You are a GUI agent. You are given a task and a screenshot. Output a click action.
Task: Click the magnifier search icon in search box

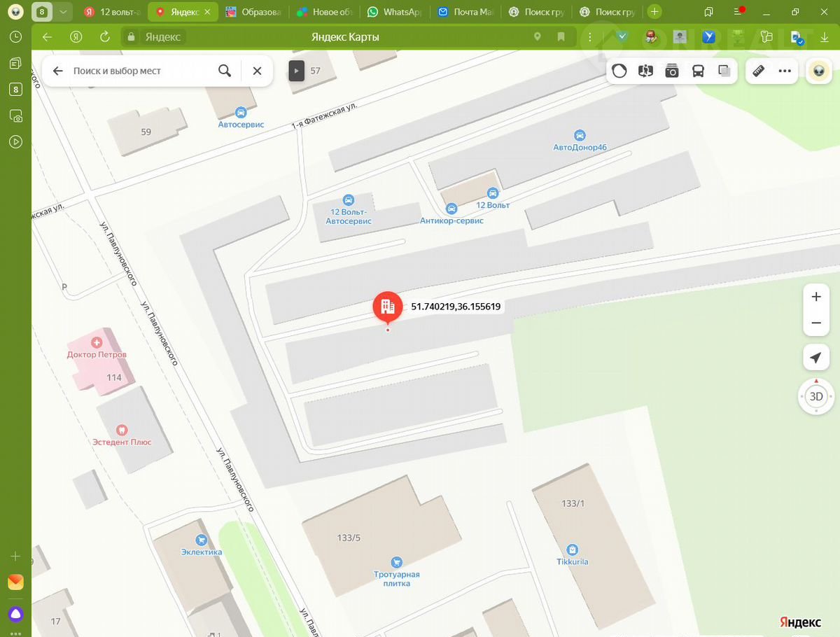point(225,71)
